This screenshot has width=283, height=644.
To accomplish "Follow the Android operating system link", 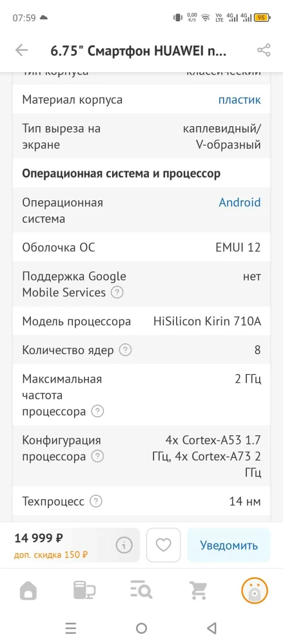I will tap(239, 202).
